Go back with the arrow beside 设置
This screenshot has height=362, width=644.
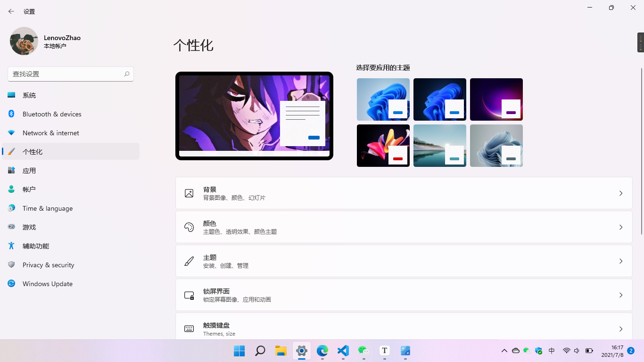click(11, 11)
